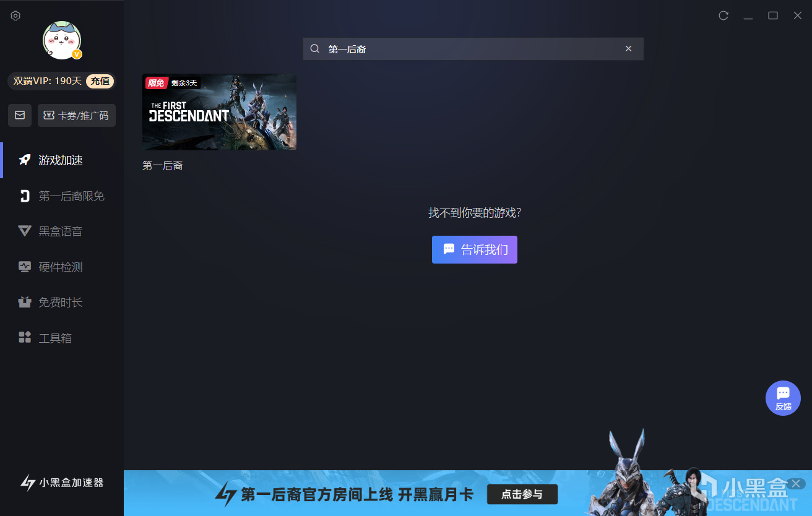Open the mail inbox icon

tap(20, 115)
